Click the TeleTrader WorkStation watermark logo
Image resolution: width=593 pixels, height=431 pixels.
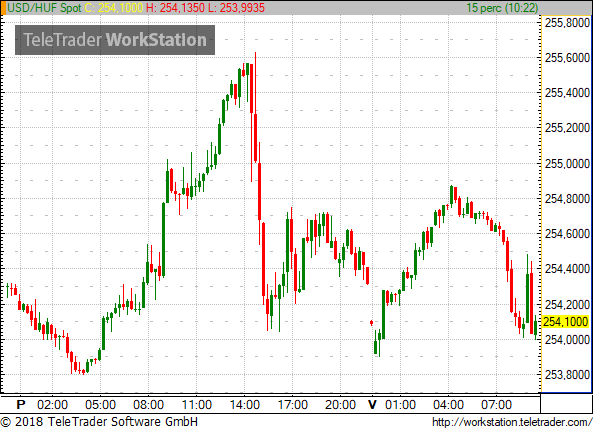tap(115, 40)
